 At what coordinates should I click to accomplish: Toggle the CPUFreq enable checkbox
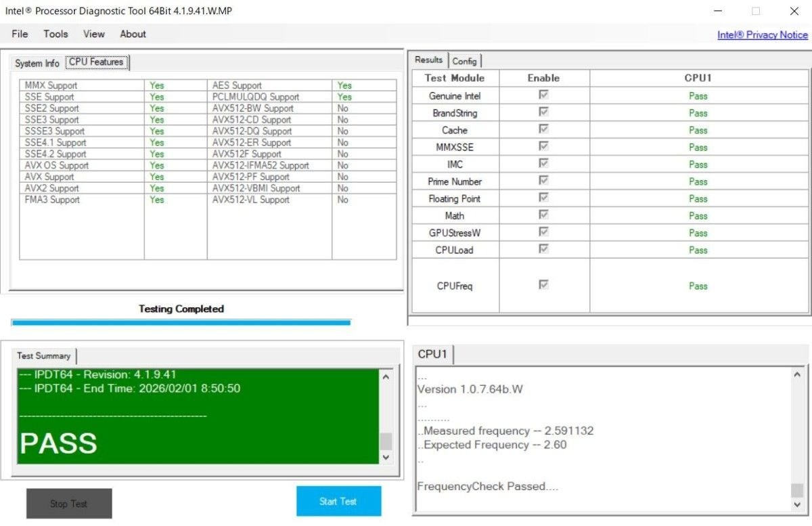click(x=543, y=285)
